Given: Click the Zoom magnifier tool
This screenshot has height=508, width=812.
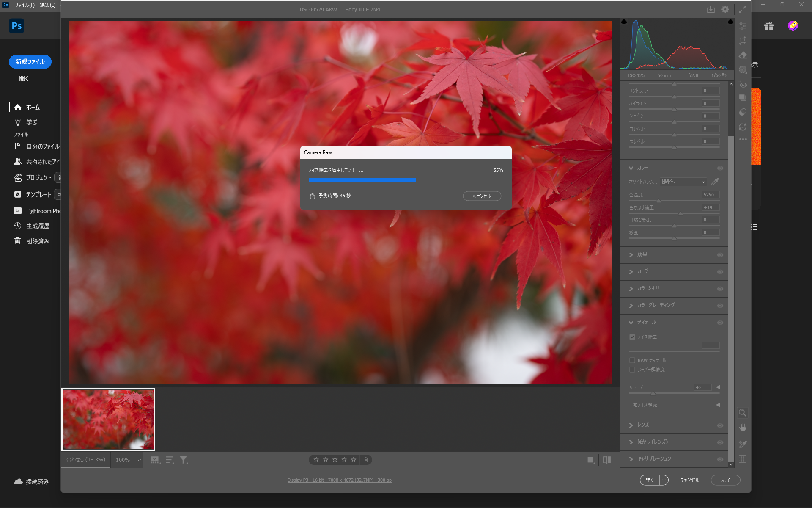Looking at the screenshot, I should (742, 413).
